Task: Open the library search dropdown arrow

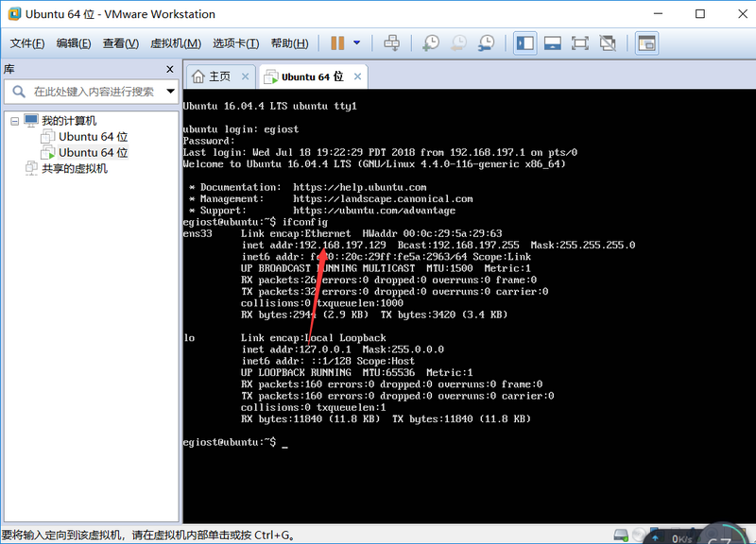Action: [x=170, y=91]
